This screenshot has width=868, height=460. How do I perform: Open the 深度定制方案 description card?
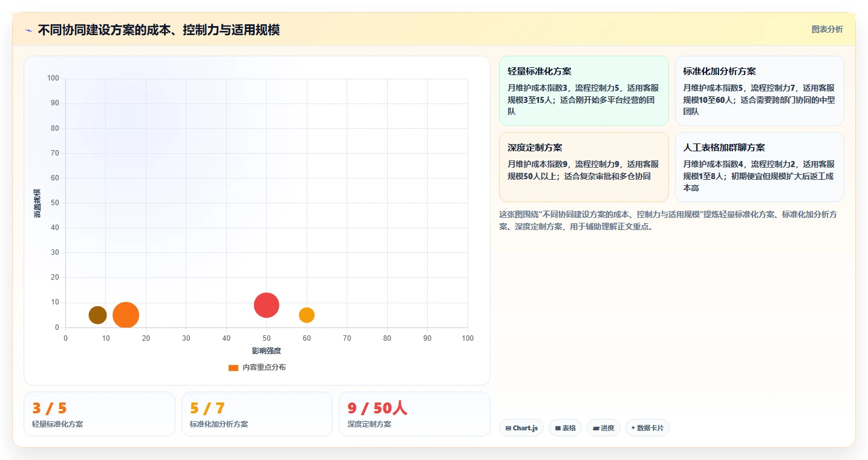(584, 167)
